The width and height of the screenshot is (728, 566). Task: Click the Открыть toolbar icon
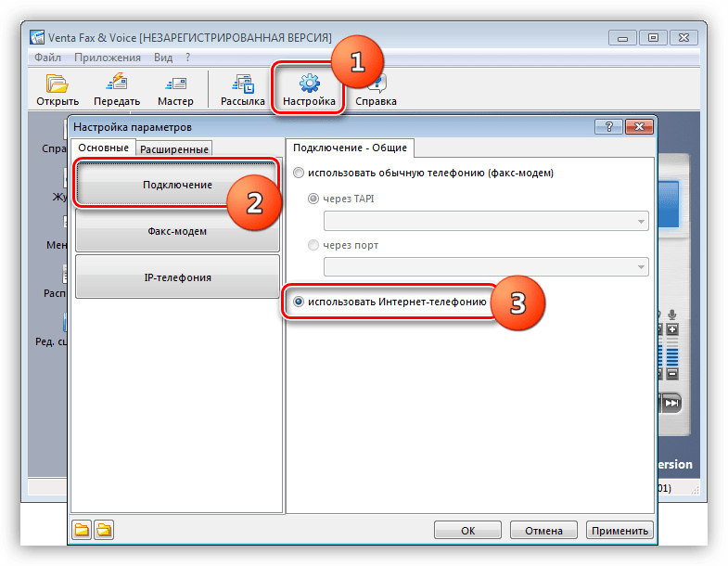coord(57,84)
